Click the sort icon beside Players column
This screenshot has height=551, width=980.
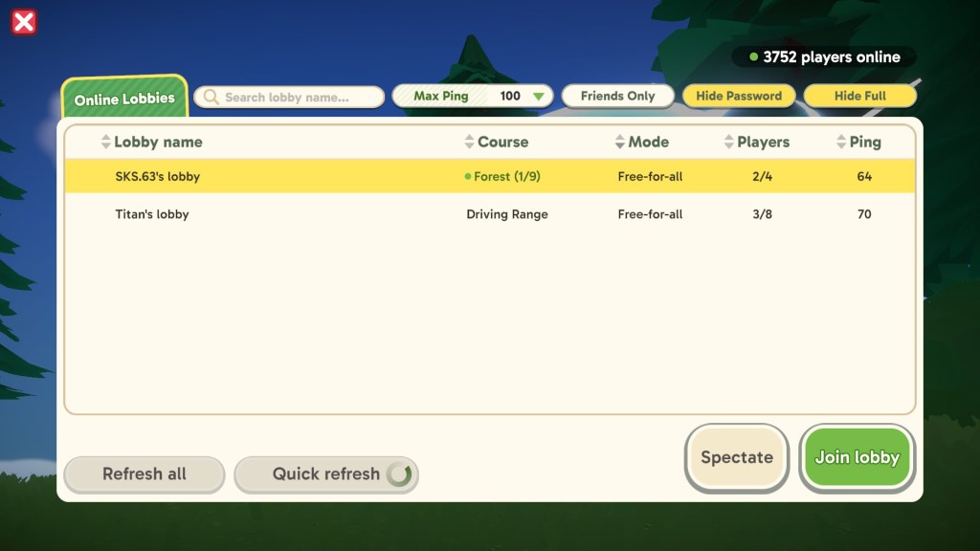[x=727, y=142]
